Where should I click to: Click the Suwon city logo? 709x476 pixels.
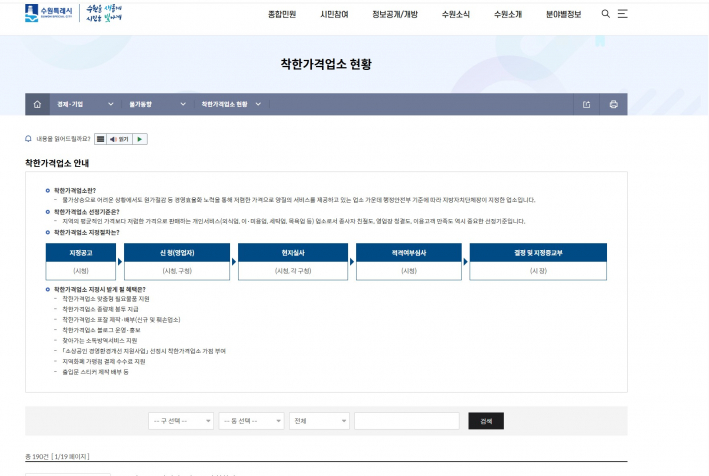tap(49, 13)
